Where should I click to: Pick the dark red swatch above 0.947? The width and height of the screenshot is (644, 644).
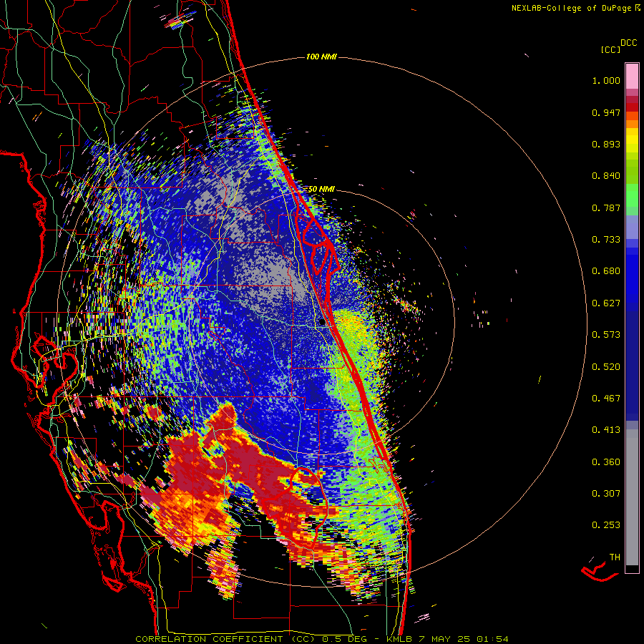point(632,107)
